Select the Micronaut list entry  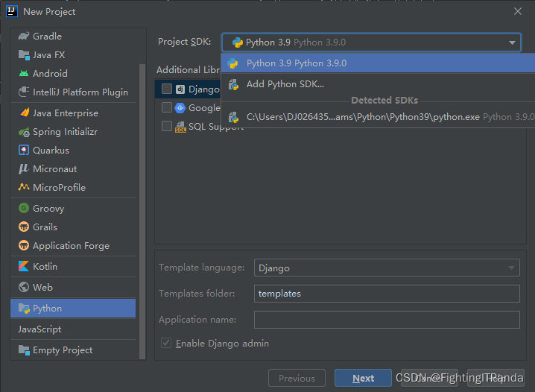[73, 169]
